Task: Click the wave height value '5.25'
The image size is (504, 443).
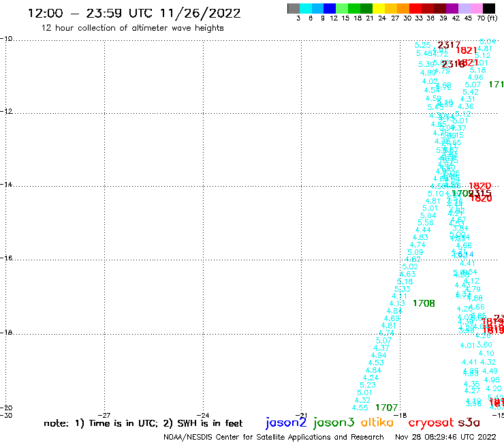Action: pos(422,46)
